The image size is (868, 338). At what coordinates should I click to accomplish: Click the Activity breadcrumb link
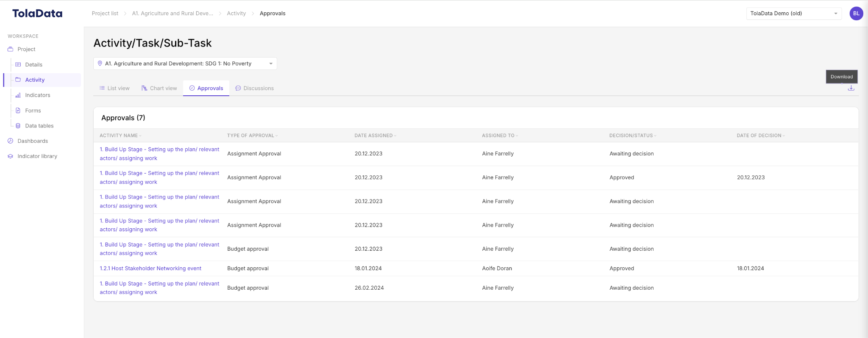pos(236,14)
